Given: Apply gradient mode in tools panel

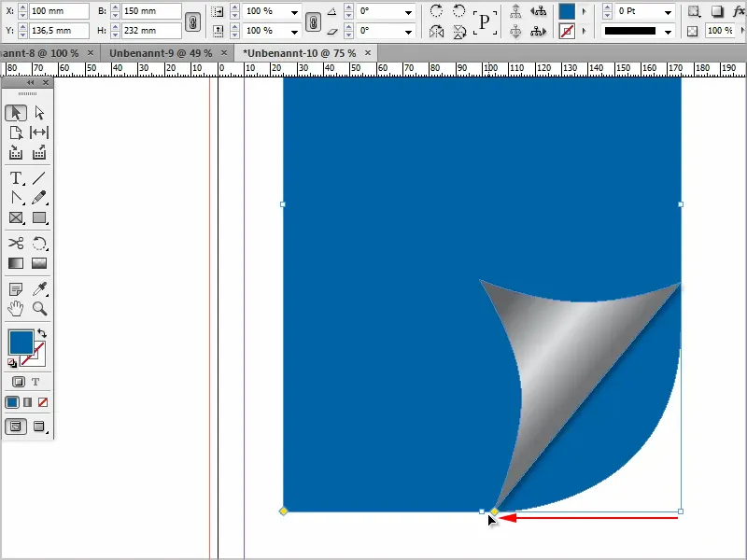Looking at the screenshot, I should (28, 402).
